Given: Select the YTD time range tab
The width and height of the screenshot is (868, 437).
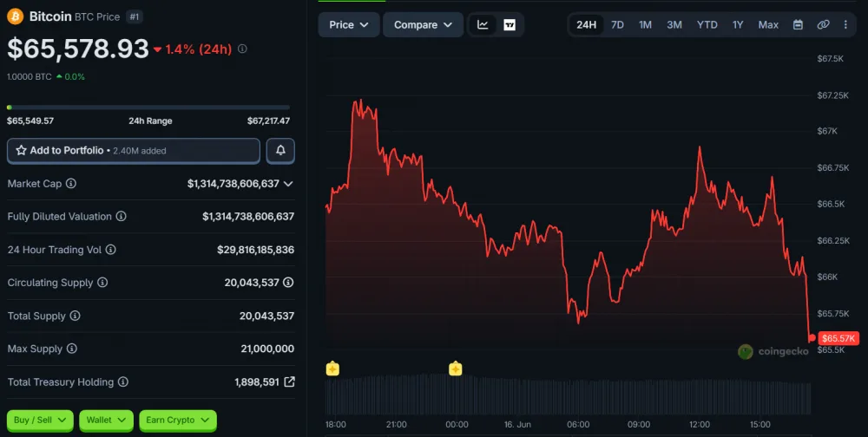Looking at the screenshot, I should [707, 25].
